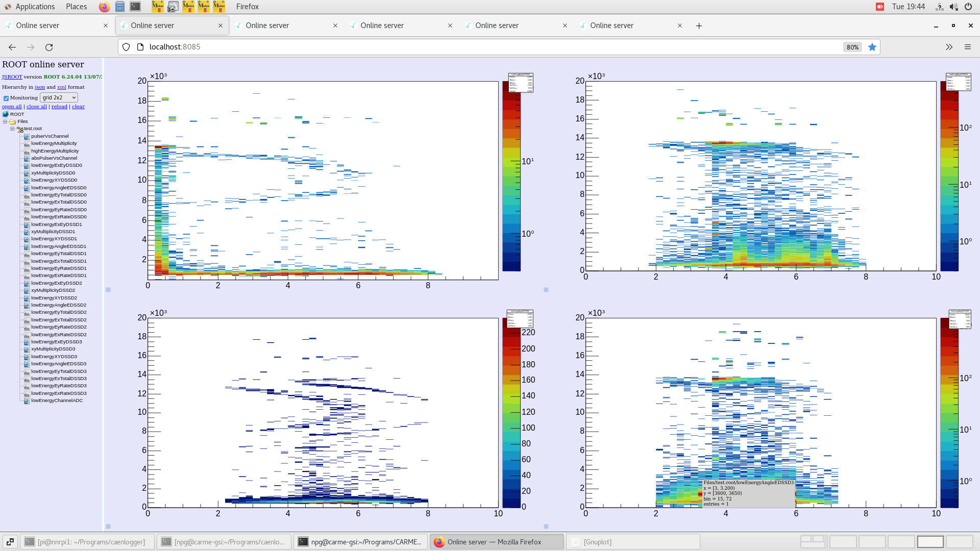Open the Firefox hamburger menu

pos(967,47)
